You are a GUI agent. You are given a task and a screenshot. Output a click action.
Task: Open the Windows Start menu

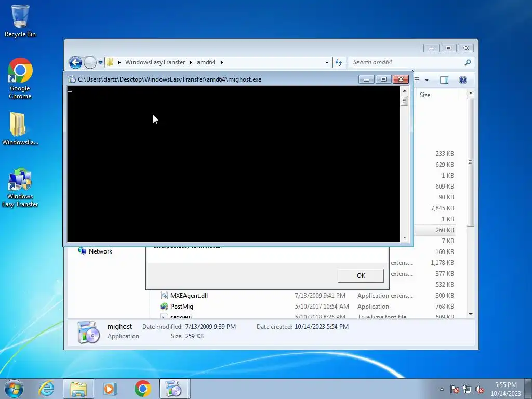(x=14, y=389)
